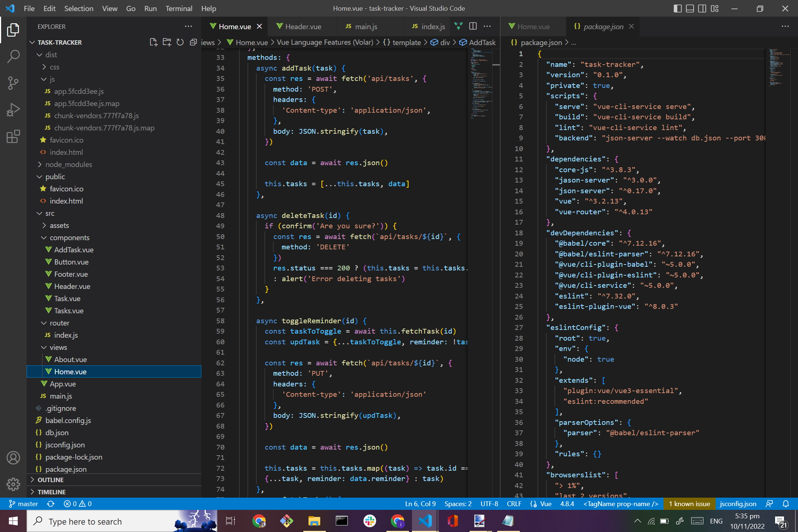Screen dimensions: 798x532
Task: Open the Search view in activity bar
Action: pyautogui.click(x=13, y=57)
